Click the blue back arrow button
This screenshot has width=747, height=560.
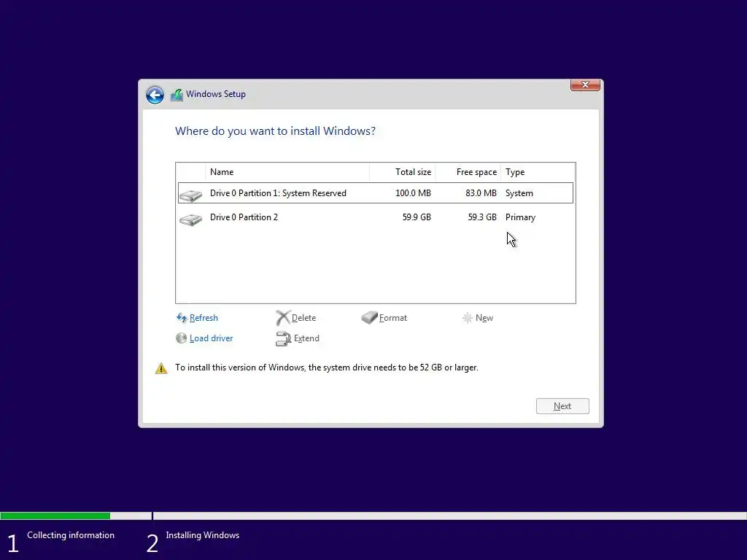click(155, 95)
